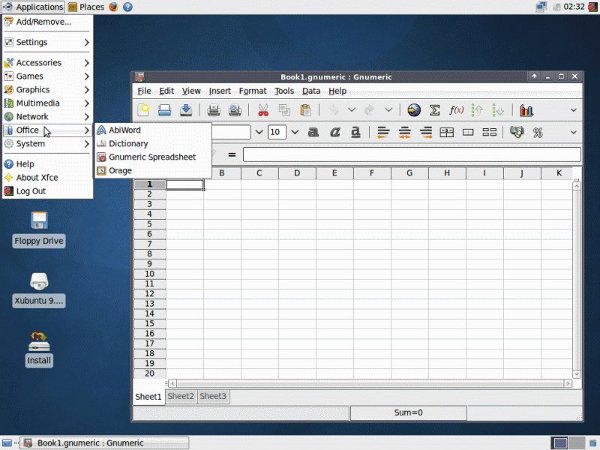Cut the selection with scissors icon
600x450 pixels.
click(263, 110)
